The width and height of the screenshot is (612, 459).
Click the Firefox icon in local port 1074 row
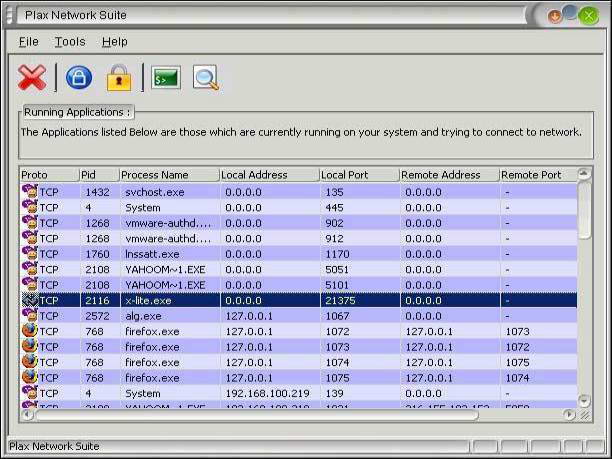tap(29, 362)
